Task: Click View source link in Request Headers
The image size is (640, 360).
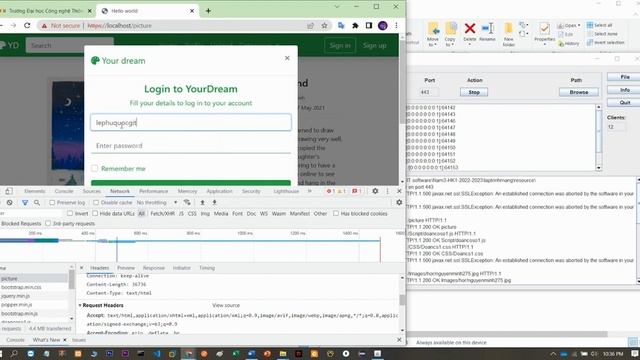Action: 226,305
